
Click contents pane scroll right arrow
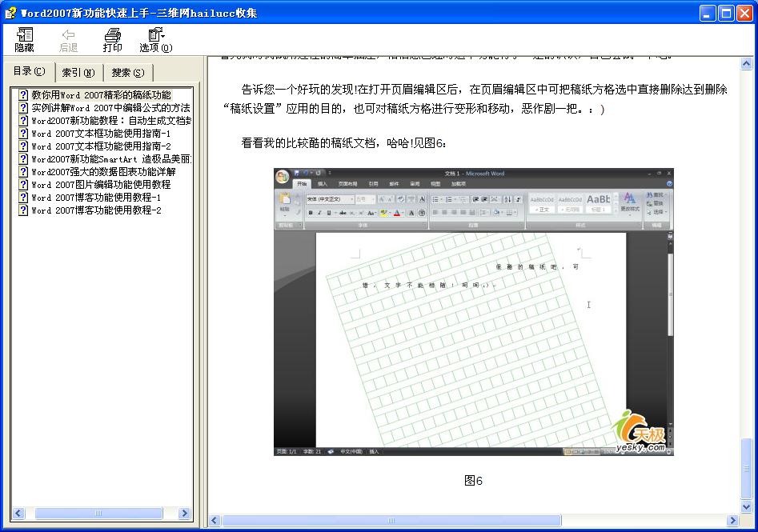click(184, 513)
